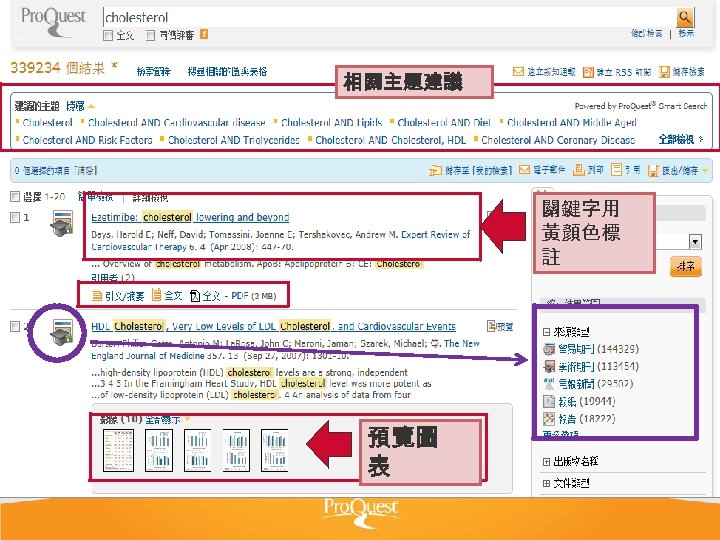Open suggested subject 'Cholesterol AND Cholesterol, HDL'

pos(390,140)
